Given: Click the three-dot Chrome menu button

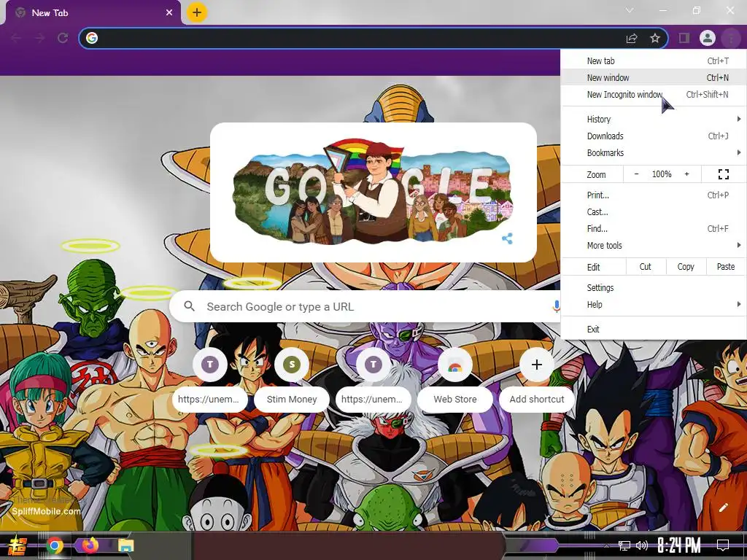Looking at the screenshot, I should pos(731,38).
